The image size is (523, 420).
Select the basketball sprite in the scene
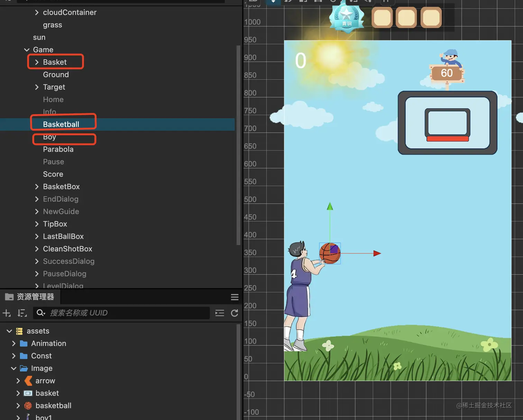[330, 254]
